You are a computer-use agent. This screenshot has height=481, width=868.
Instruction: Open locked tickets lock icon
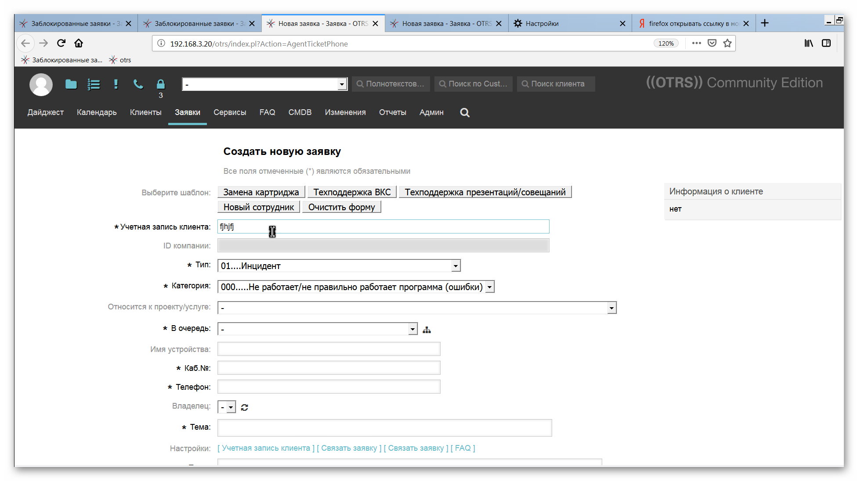pos(161,84)
